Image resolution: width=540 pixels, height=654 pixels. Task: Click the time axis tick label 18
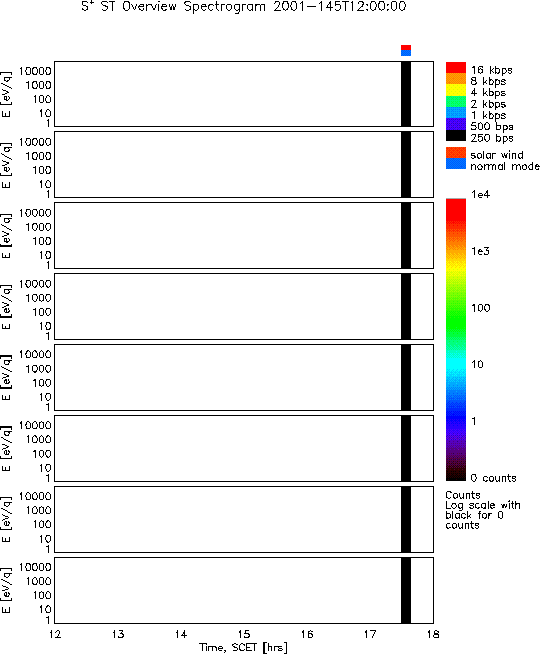(433, 634)
